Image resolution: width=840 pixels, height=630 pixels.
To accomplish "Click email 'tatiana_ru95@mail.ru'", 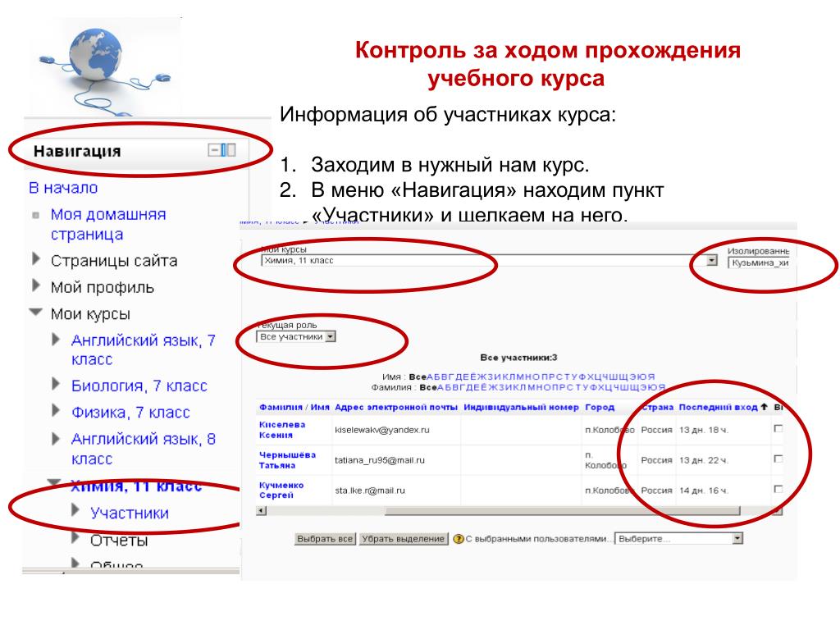I will [x=380, y=460].
